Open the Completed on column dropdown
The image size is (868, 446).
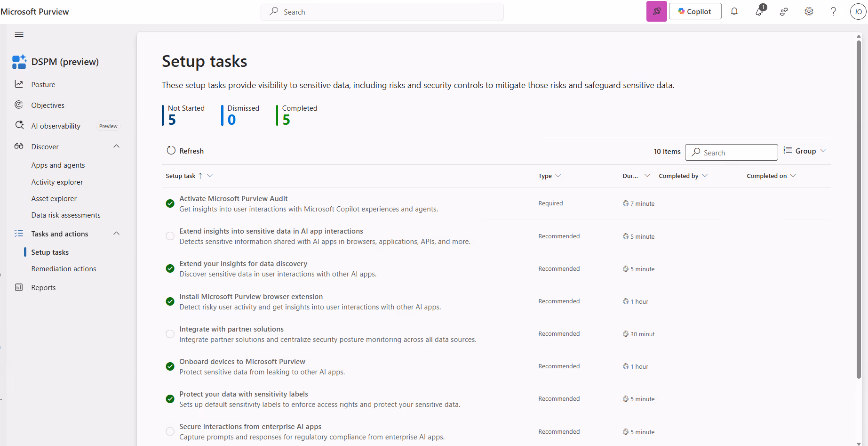click(x=793, y=176)
